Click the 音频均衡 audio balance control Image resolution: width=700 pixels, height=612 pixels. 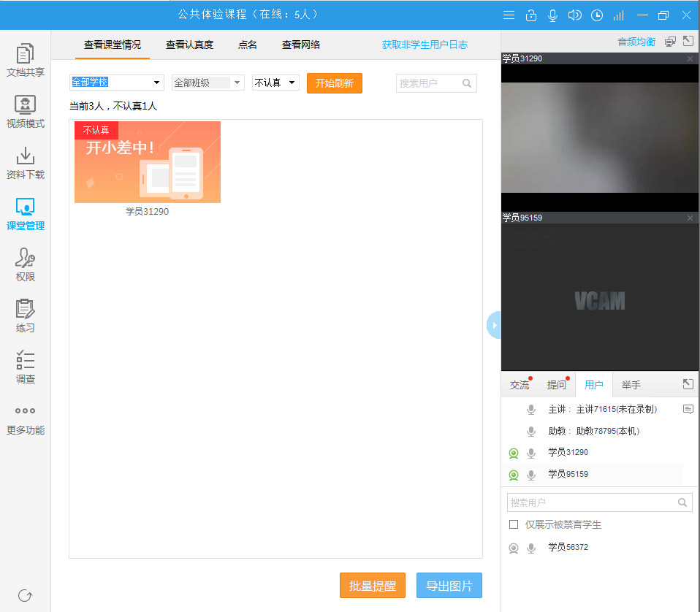coord(636,42)
